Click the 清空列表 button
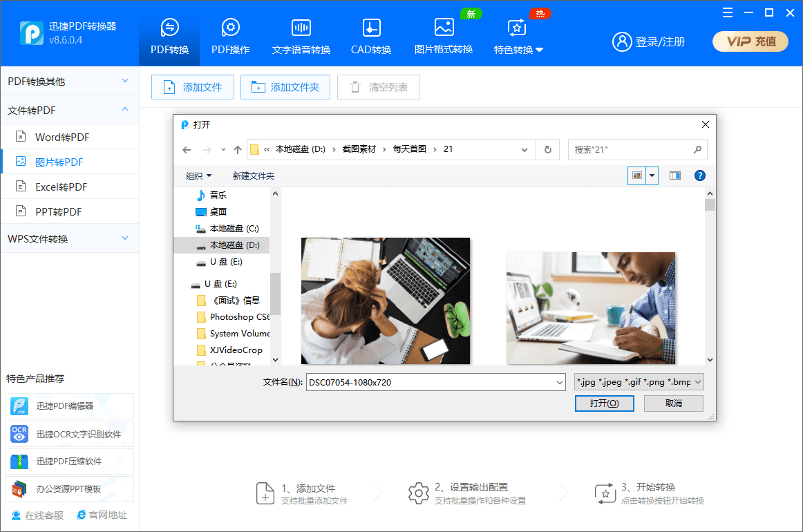Viewport: 803px width, 532px height. [x=379, y=87]
